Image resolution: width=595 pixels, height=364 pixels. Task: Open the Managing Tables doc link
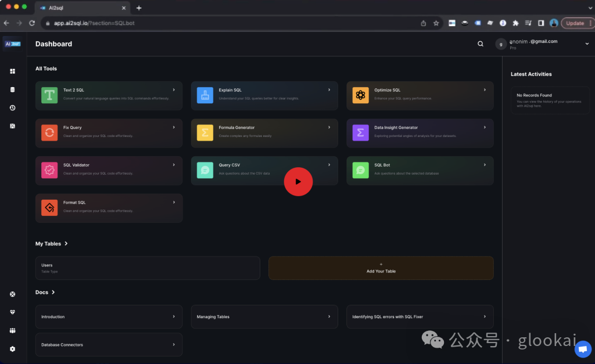click(x=264, y=316)
